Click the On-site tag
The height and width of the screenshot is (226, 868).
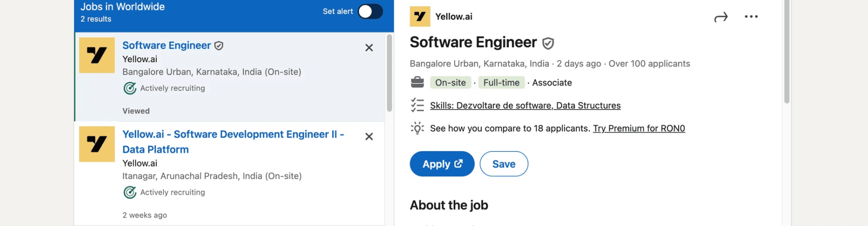coord(450,83)
